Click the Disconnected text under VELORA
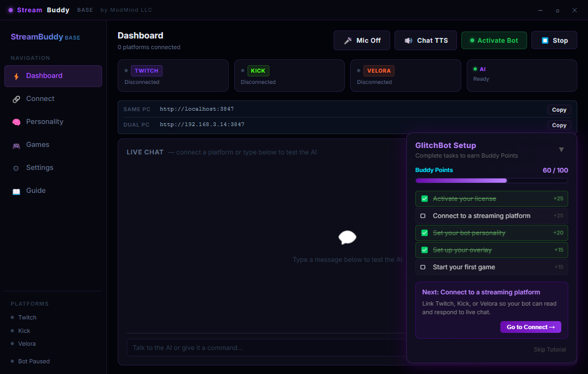 (374, 82)
